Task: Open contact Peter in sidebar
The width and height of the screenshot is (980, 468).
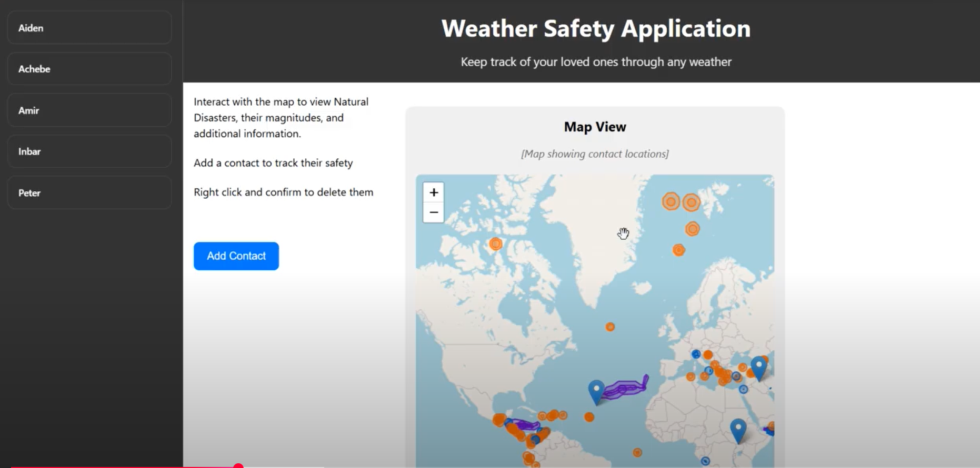Action: [x=89, y=193]
